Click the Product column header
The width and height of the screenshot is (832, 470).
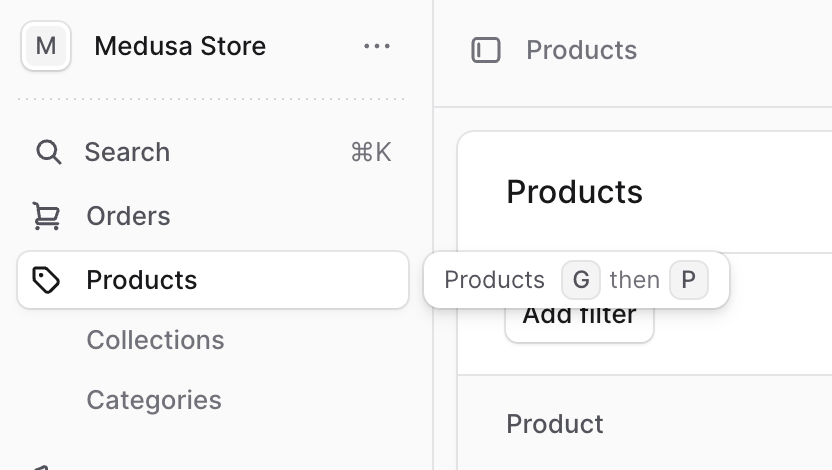[555, 424]
